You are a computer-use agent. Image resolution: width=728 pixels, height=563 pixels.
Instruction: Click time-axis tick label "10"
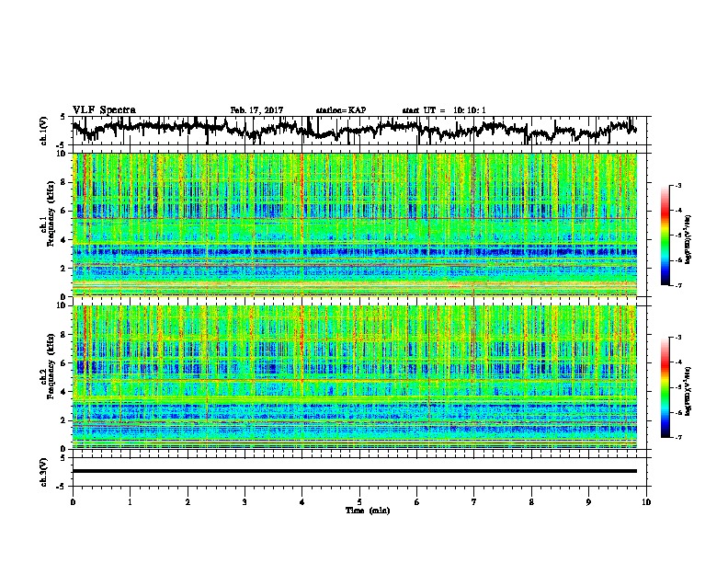click(x=646, y=502)
